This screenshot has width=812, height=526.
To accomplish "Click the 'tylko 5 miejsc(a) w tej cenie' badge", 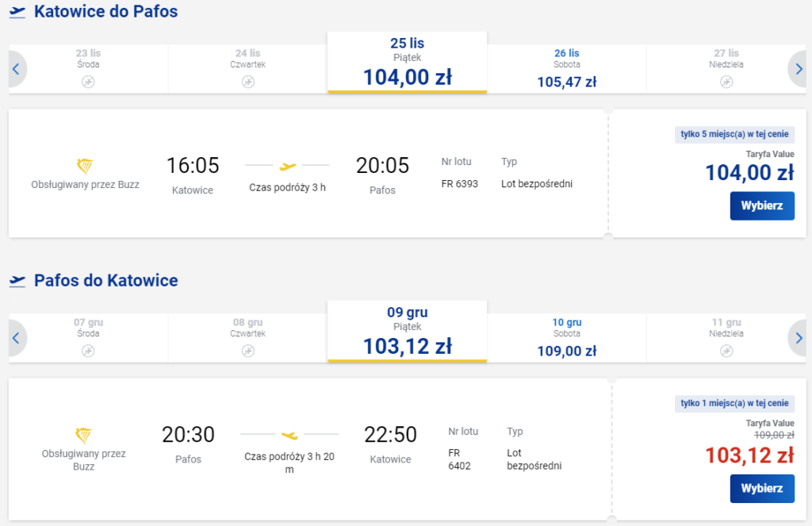I will click(734, 134).
